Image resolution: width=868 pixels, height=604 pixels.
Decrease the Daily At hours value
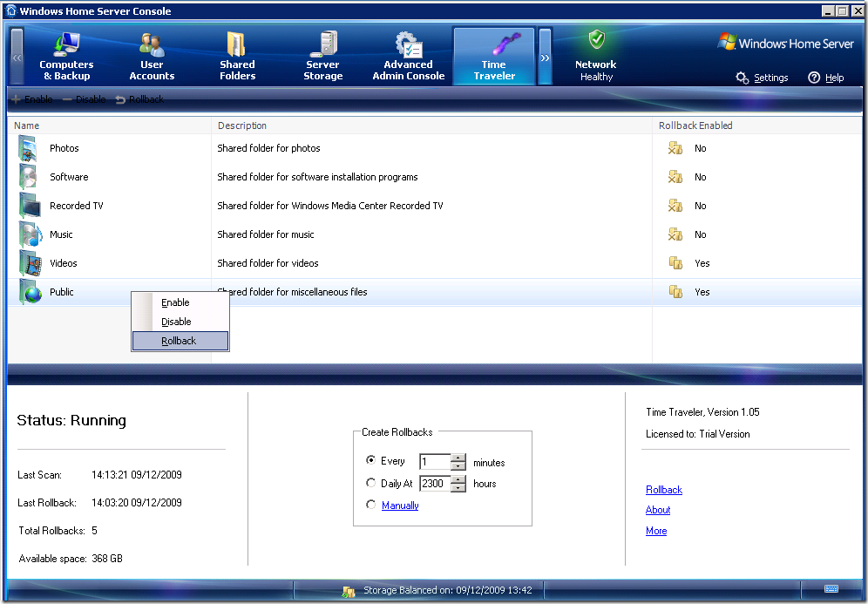[458, 488]
